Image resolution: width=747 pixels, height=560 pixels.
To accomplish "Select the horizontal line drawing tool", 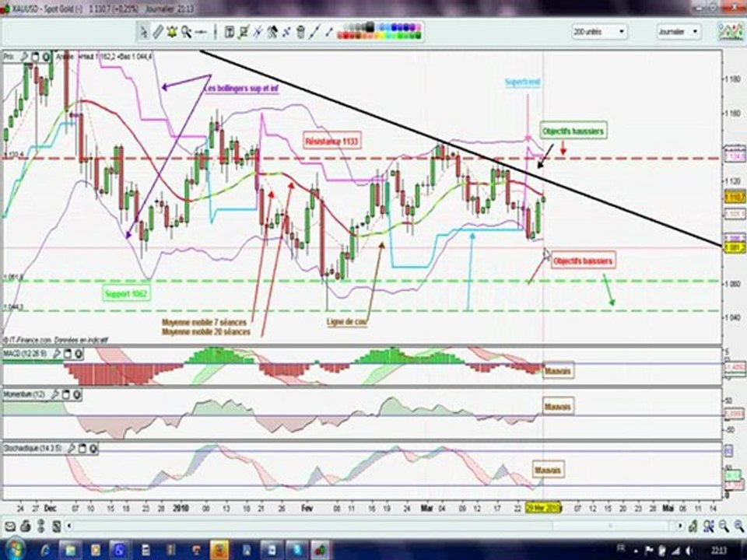I will tap(201, 32).
